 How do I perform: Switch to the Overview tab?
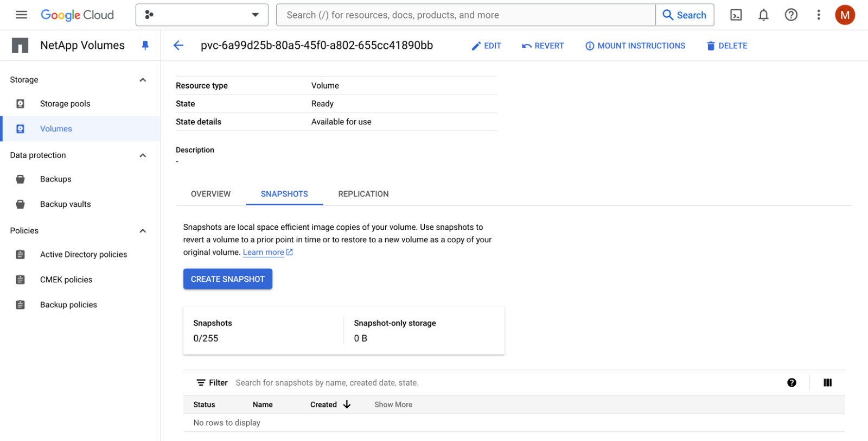pyautogui.click(x=210, y=194)
